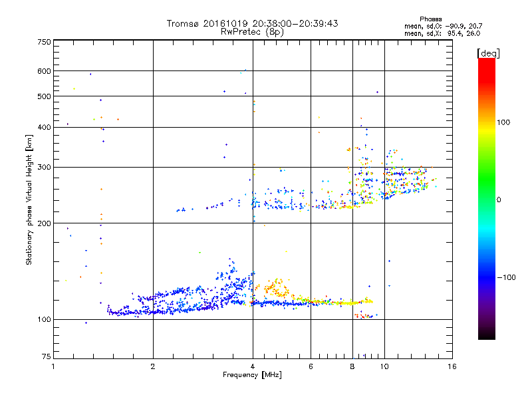Click the x-axis tick label '6'

click(x=311, y=366)
